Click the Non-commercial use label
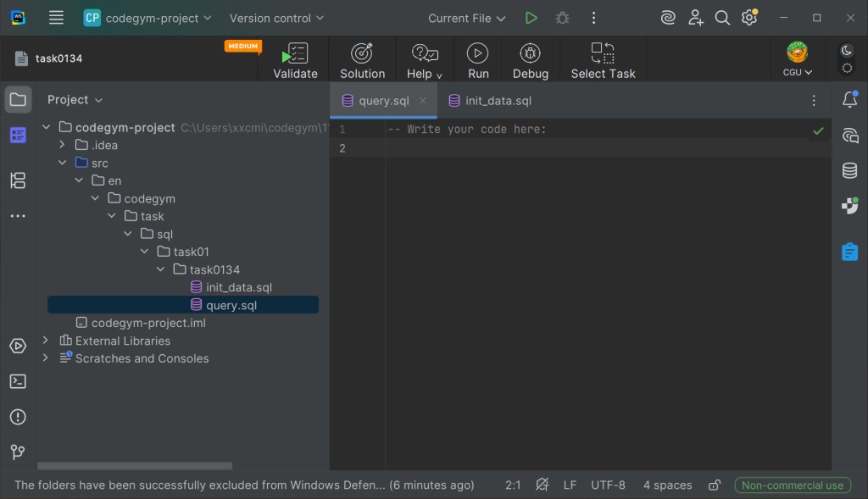This screenshot has width=868, height=499. coord(793,485)
